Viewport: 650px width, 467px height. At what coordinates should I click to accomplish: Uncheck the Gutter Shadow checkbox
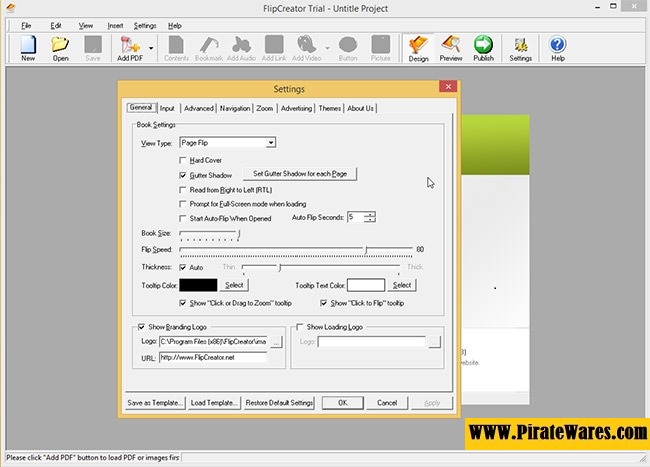click(182, 175)
